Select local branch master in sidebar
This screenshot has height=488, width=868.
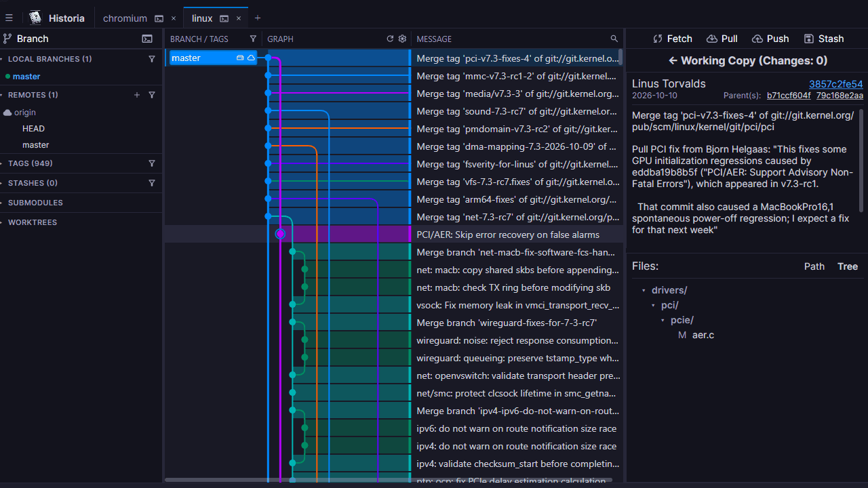coord(26,77)
